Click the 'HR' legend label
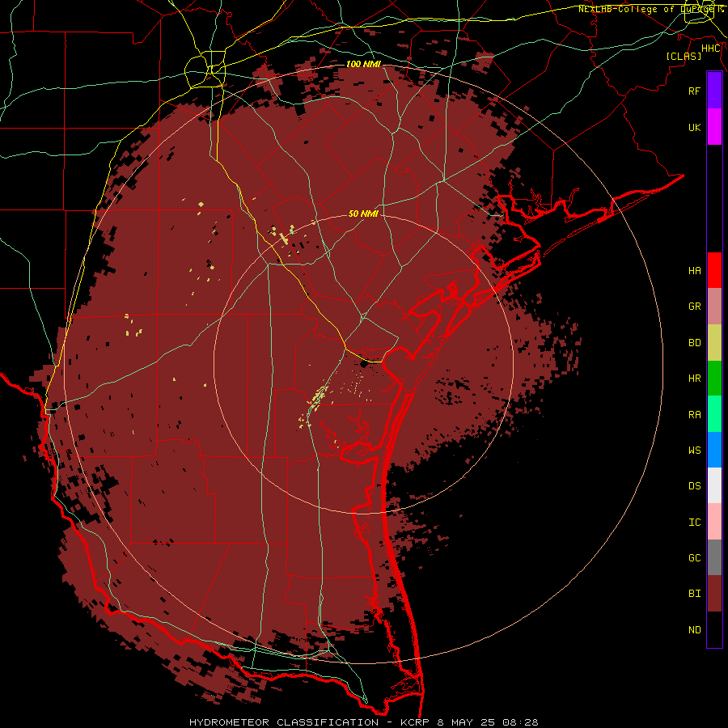 [x=695, y=379]
